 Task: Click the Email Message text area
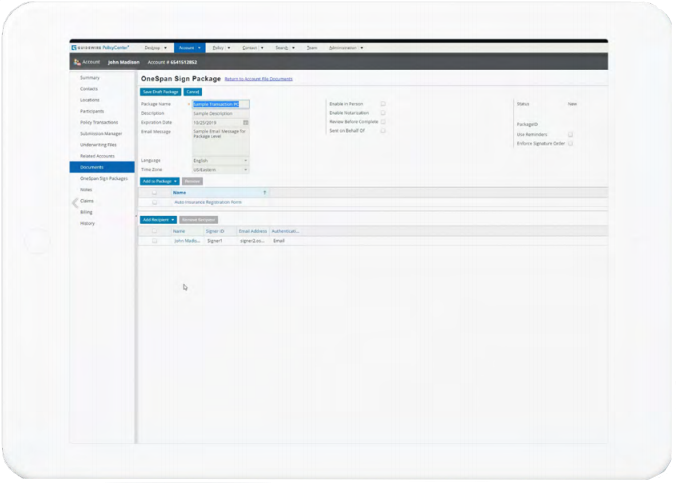tap(221, 141)
